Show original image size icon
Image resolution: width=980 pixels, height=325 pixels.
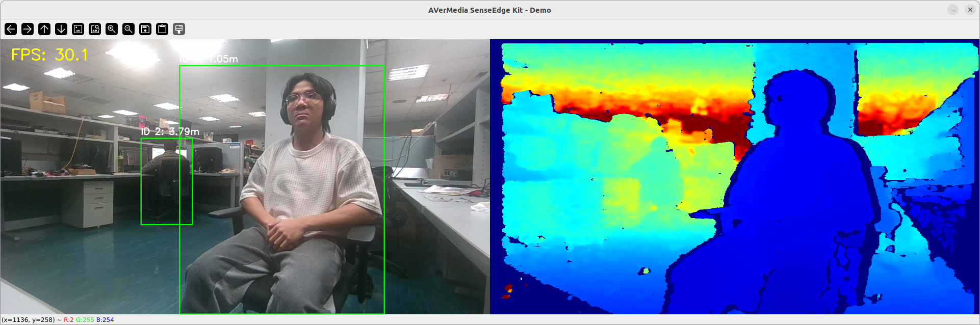[x=78, y=29]
